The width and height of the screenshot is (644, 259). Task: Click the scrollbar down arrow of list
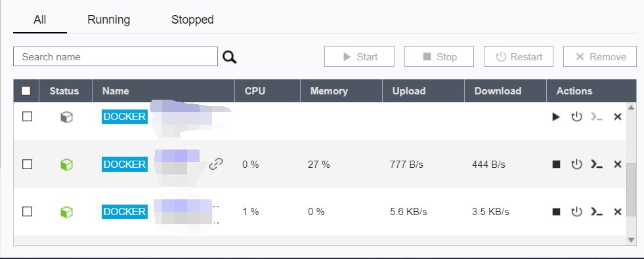[x=632, y=240]
